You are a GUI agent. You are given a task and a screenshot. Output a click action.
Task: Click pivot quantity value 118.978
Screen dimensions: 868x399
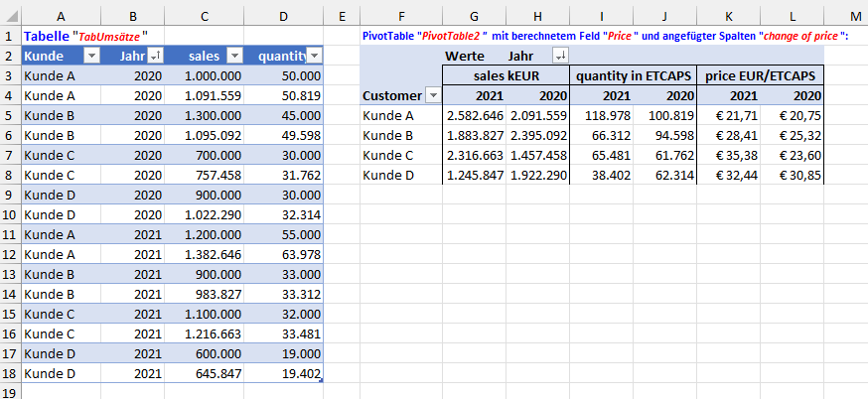[602, 116]
